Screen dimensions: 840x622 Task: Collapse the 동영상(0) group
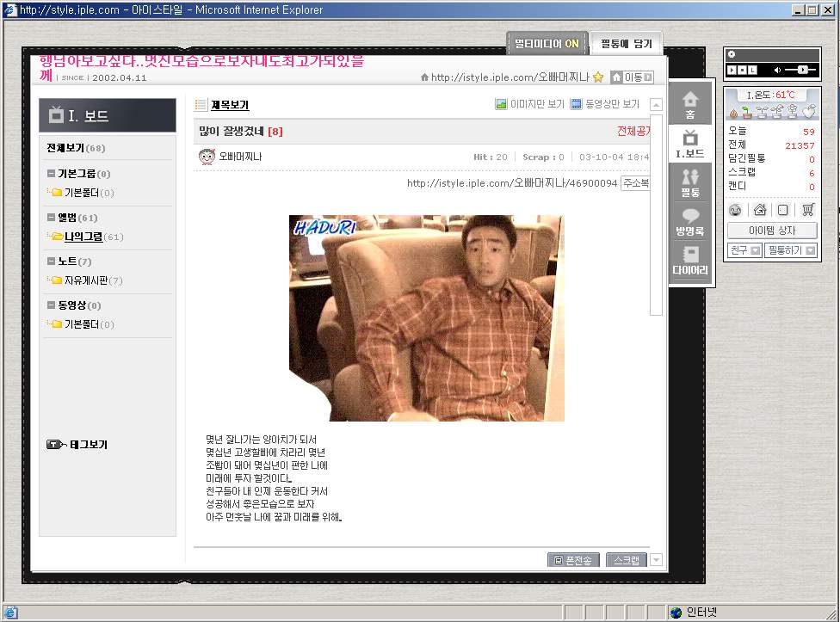[51, 305]
